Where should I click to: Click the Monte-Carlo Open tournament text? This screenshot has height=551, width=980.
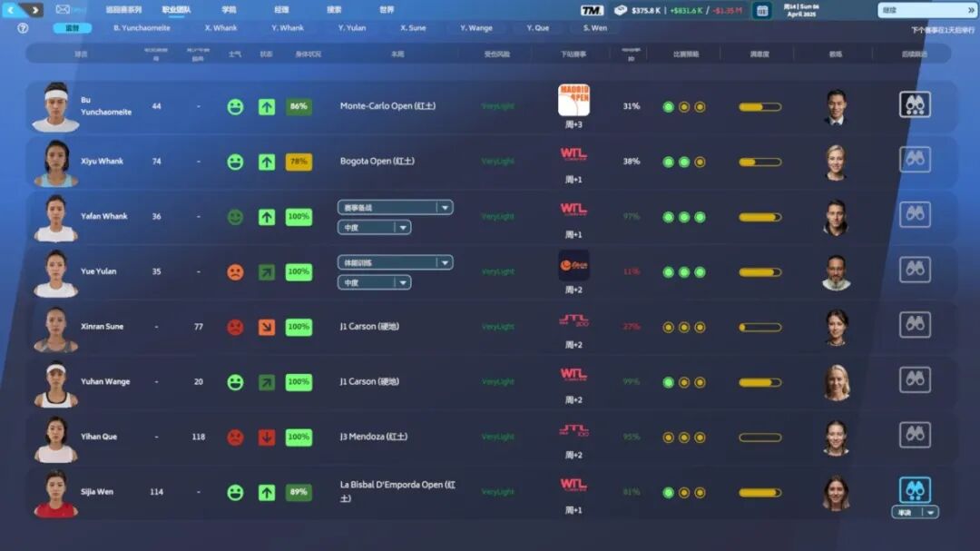387,106
